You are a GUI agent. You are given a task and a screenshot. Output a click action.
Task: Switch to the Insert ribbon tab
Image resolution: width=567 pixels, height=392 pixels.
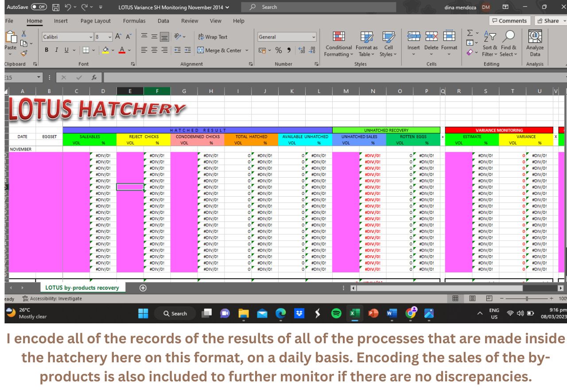61,21
